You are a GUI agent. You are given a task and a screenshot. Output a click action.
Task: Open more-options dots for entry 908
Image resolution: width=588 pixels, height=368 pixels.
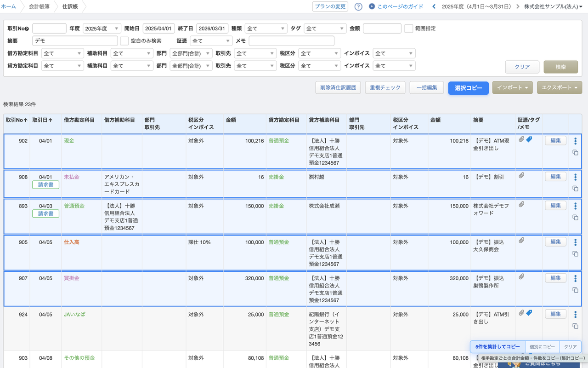(575, 177)
